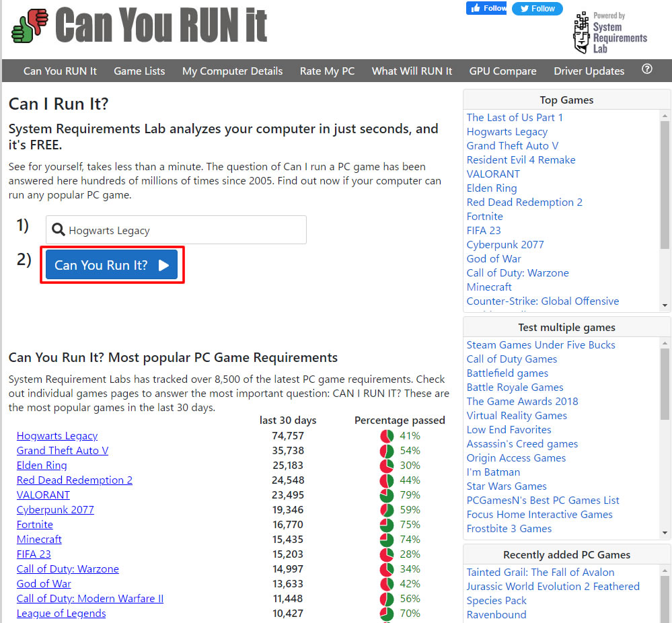Open Tainted Grail: The Fall of Avalon

click(540, 573)
